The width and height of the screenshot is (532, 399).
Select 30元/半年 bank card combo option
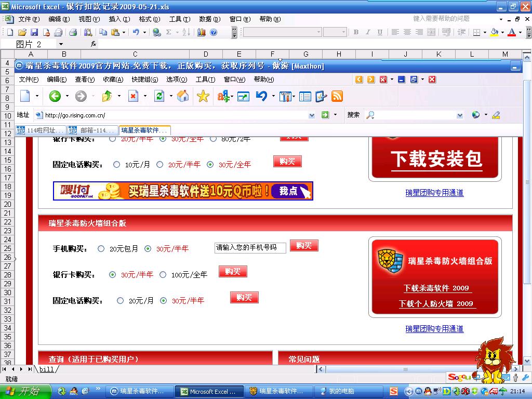[x=113, y=274]
